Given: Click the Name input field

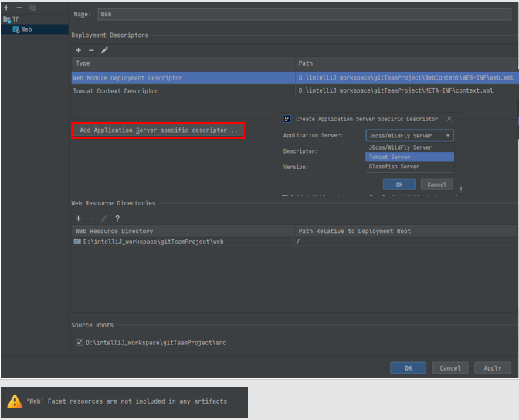Looking at the screenshot, I should [304, 14].
